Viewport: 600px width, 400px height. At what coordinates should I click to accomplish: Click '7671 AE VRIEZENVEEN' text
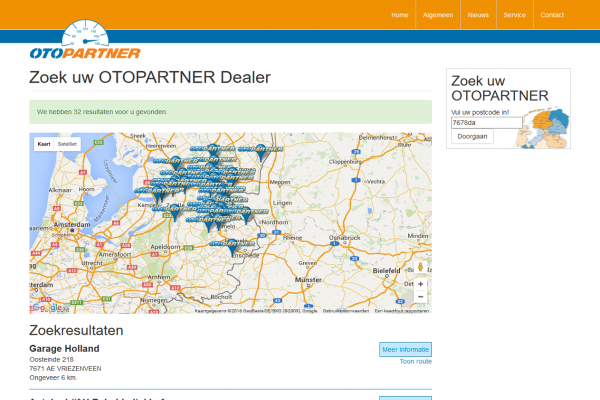click(65, 369)
